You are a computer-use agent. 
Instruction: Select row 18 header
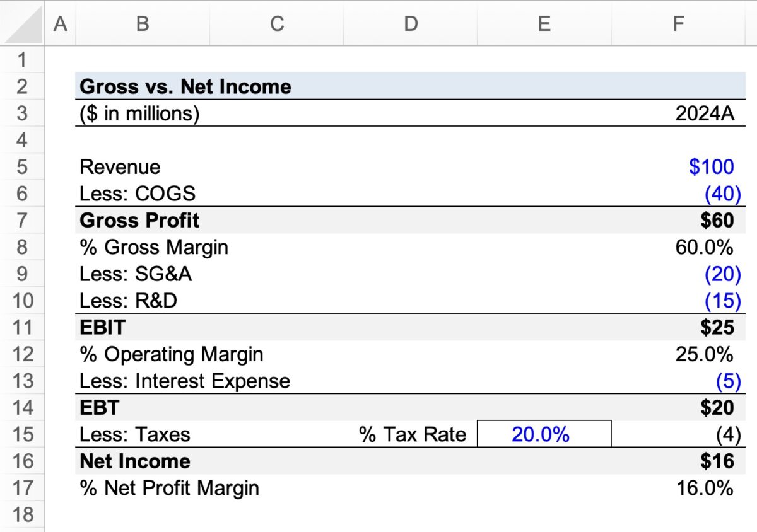[x=23, y=514]
